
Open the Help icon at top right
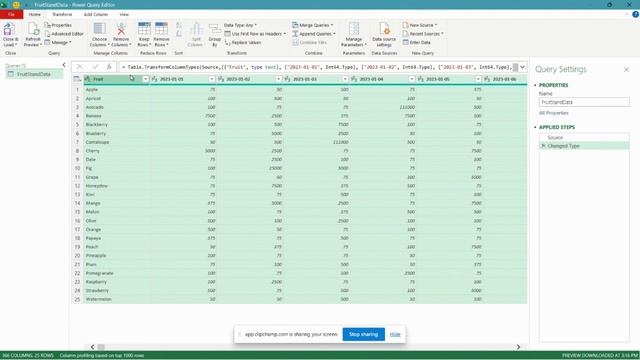pos(635,14)
